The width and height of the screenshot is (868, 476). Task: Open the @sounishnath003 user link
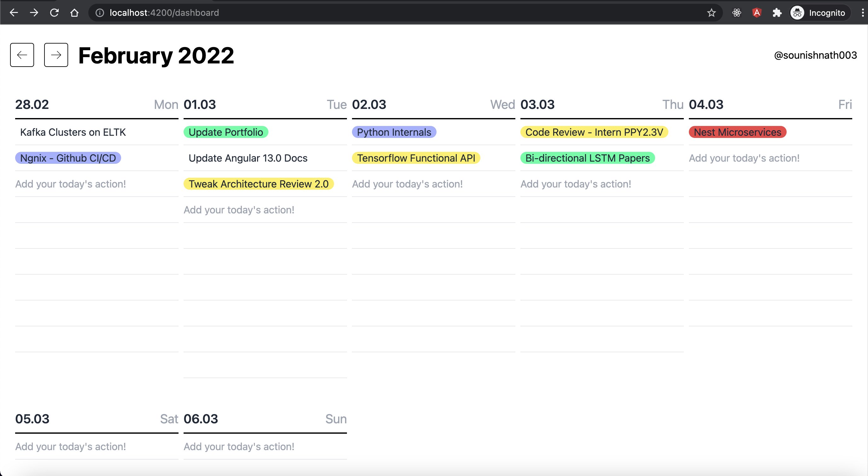pos(815,55)
